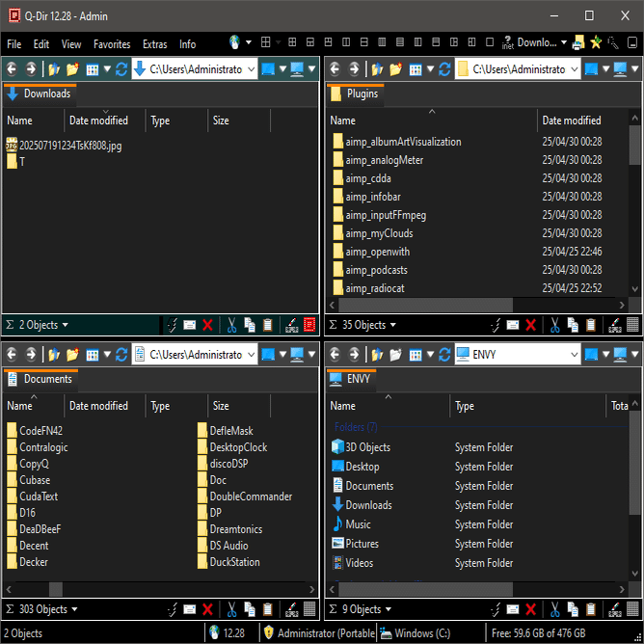The width and height of the screenshot is (644, 644).
Task: Open the View menu
Action: (x=71, y=44)
